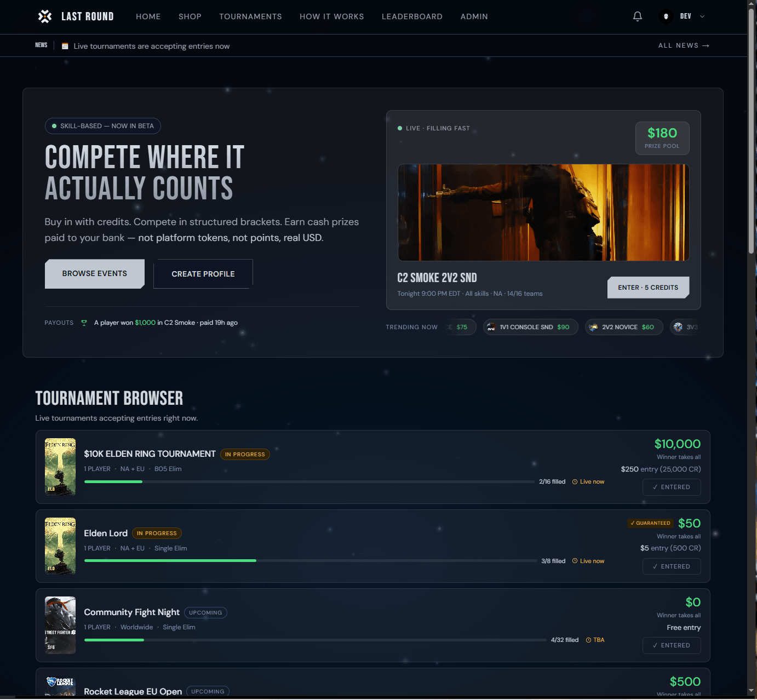Click Entered button for Community Fight Night
Image resolution: width=757 pixels, height=700 pixels.
pos(672,645)
